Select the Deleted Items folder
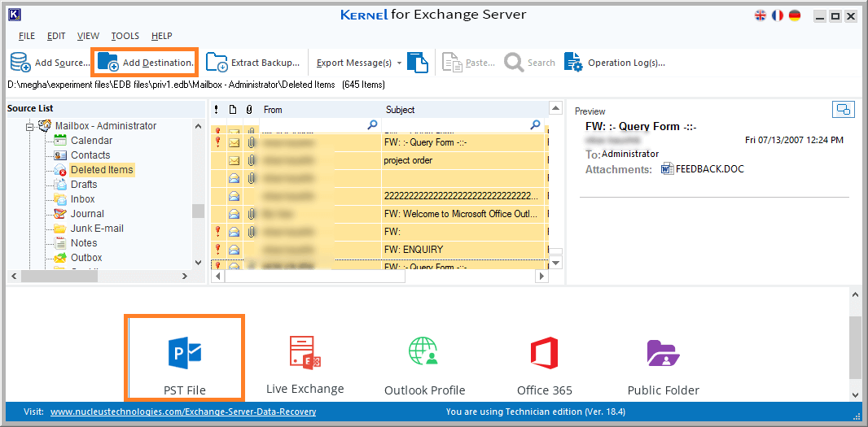This screenshot has width=868, height=427. (x=102, y=170)
